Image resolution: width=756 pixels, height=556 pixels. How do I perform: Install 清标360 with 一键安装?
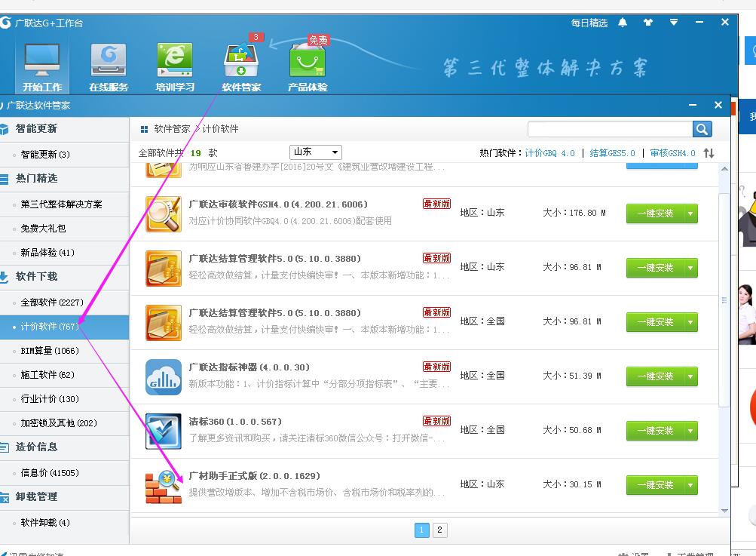[655, 431]
